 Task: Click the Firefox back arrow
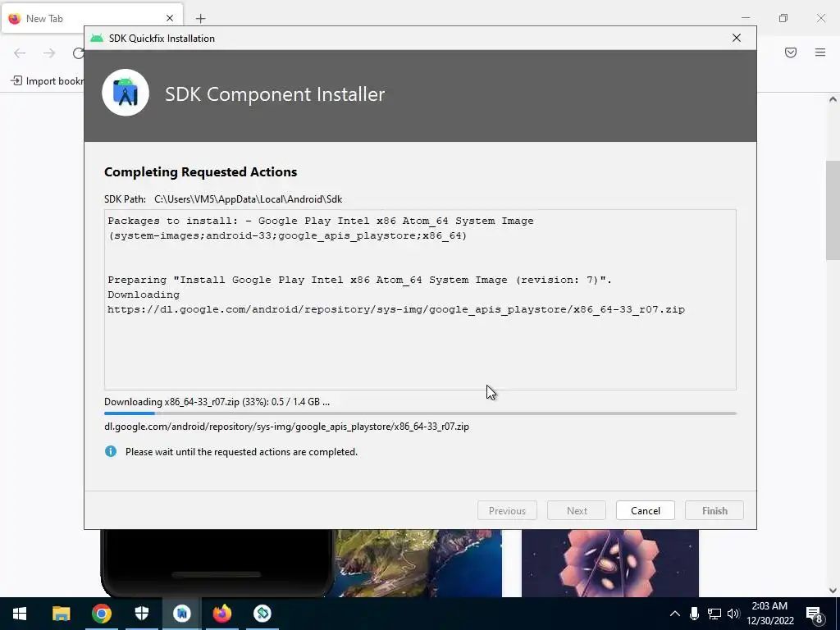(x=20, y=52)
